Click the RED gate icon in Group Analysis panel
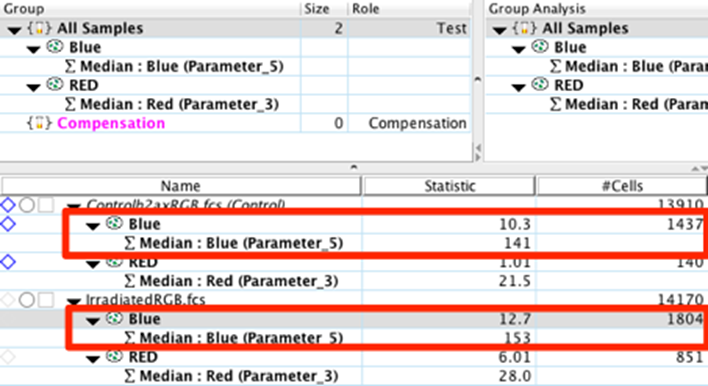The image size is (708, 386). 540,84
